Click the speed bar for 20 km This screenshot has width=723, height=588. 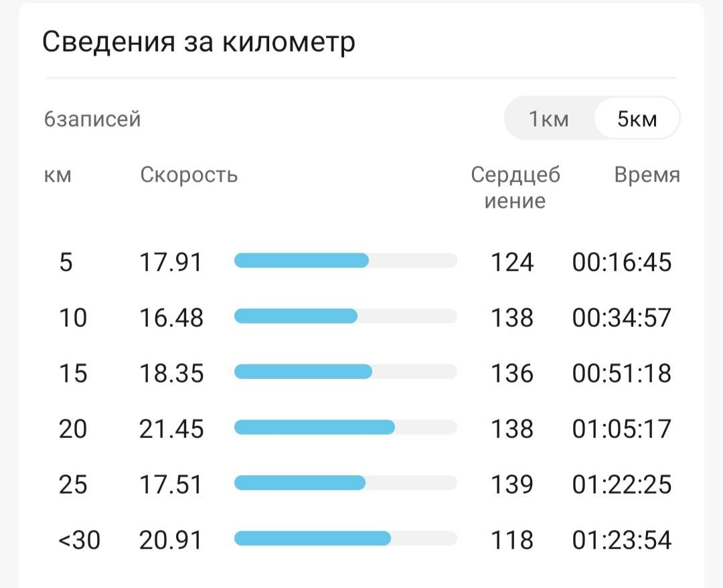[345, 427]
